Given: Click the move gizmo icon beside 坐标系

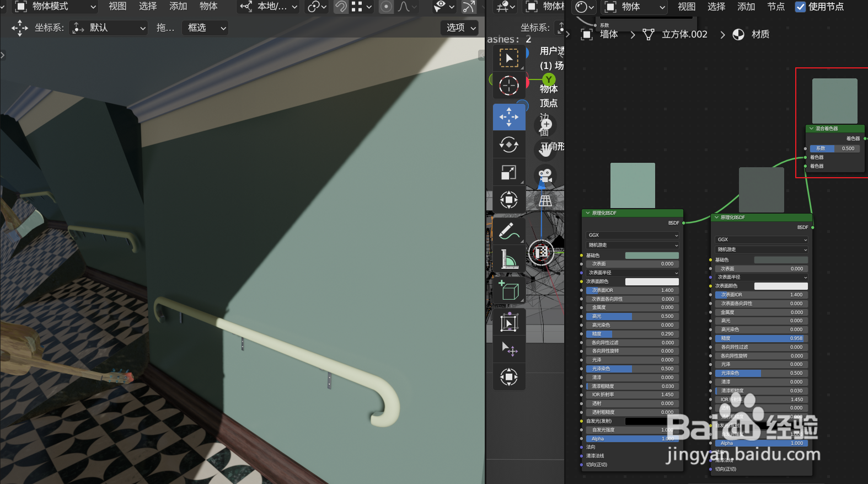Looking at the screenshot, I should (x=19, y=28).
